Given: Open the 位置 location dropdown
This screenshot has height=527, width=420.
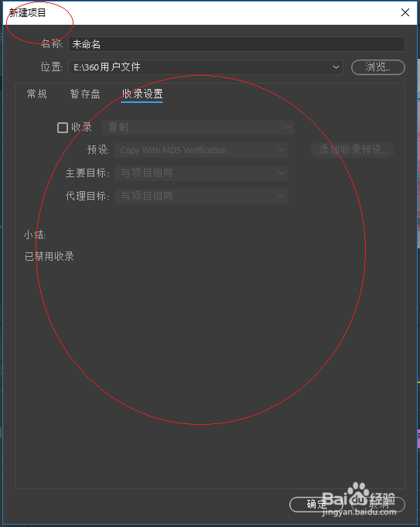Looking at the screenshot, I should click(206, 67).
